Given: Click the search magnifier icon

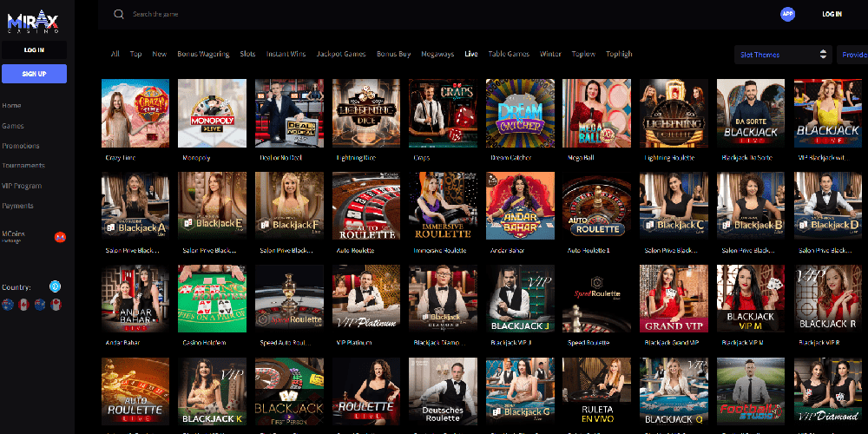Looking at the screenshot, I should [119, 14].
